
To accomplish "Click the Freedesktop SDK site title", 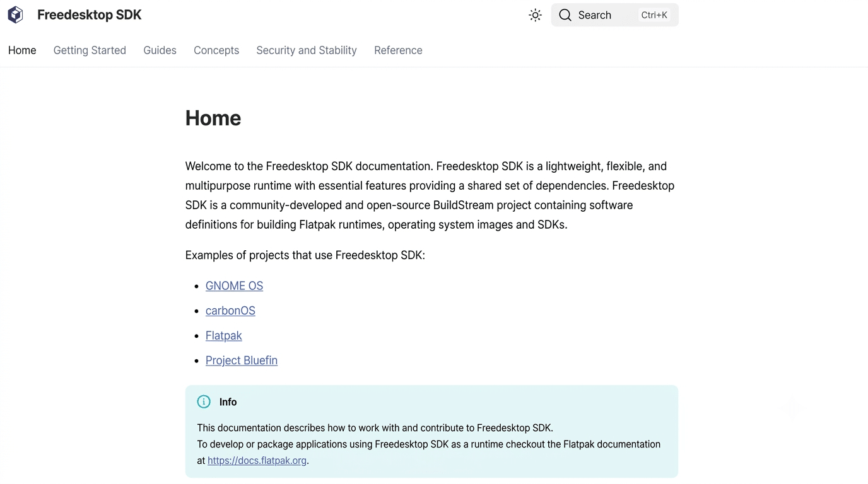I will [x=90, y=15].
